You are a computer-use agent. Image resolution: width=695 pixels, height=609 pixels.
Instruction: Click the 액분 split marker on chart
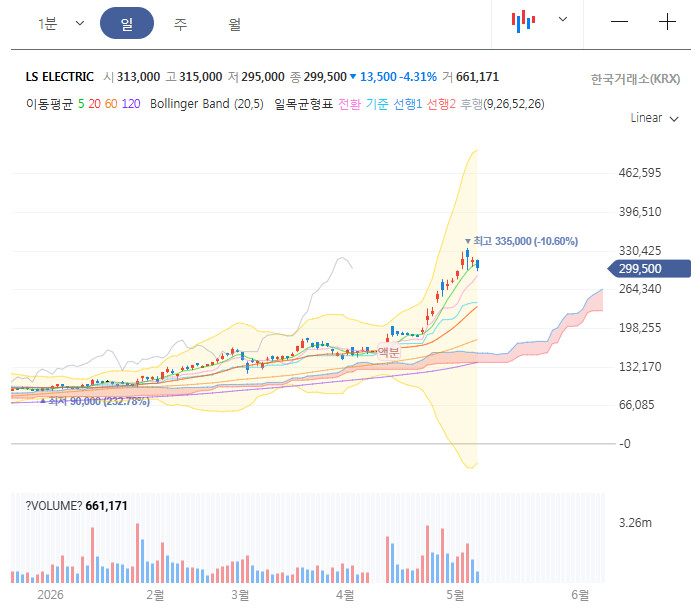tap(389, 351)
